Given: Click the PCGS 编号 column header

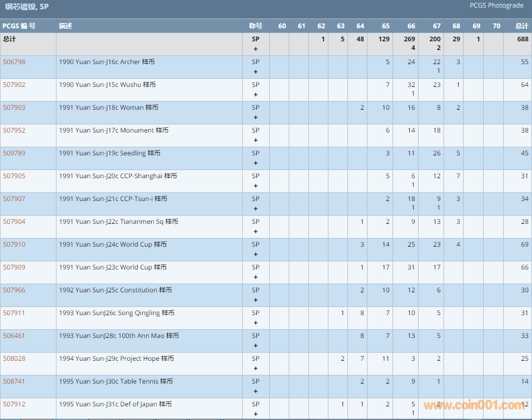Looking at the screenshot, I should [19, 26].
